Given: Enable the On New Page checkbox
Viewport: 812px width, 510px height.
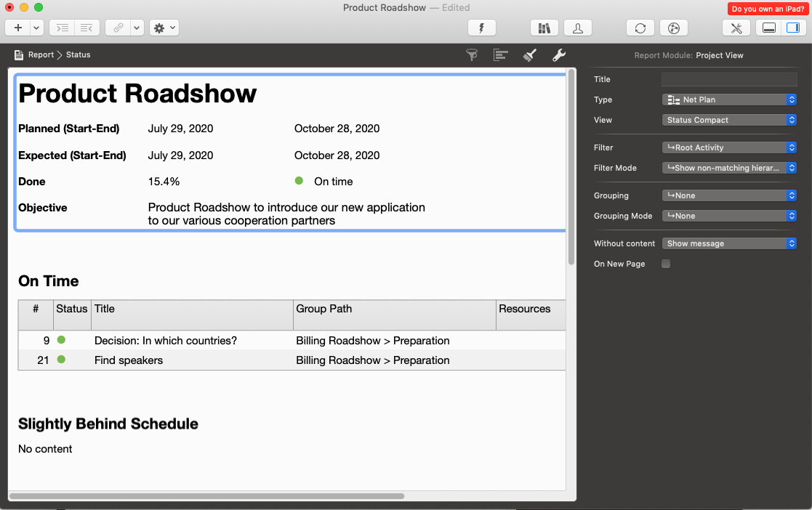Looking at the screenshot, I should tap(666, 264).
